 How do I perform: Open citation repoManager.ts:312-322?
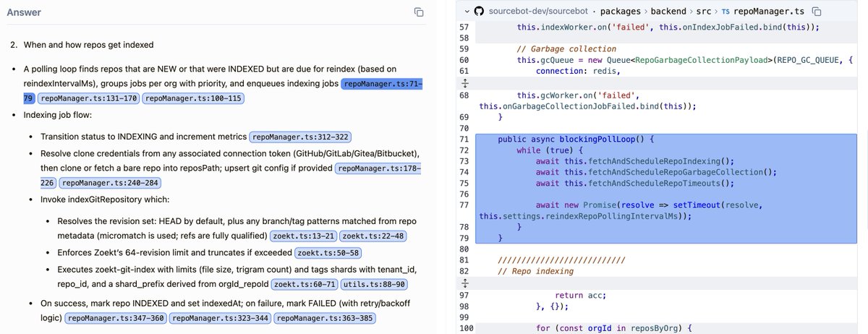(x=300, y=137)
